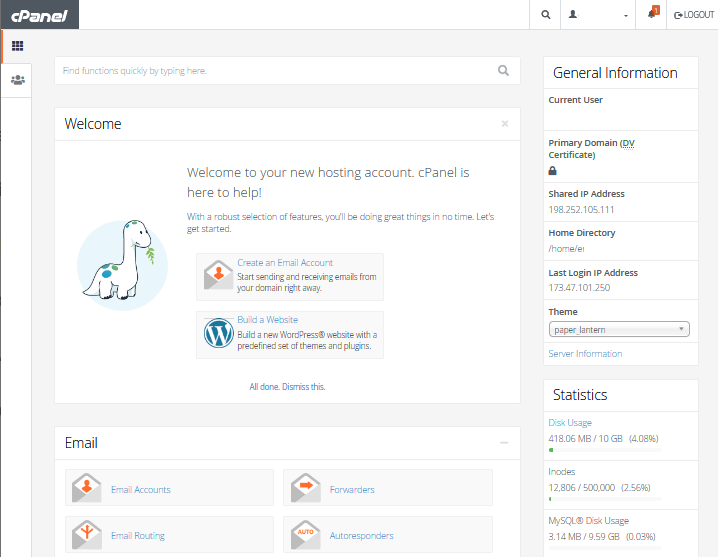Image resolution: width=718 pixels, height=557 pixels.
Task: Click the Inodes usage progress bar
Action: point(605,499)
